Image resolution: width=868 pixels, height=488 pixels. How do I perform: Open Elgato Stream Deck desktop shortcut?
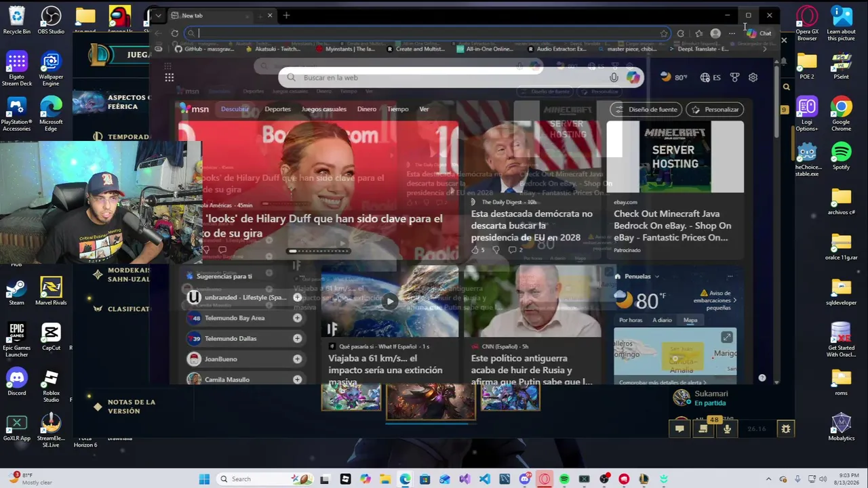(x=17, y=70)
